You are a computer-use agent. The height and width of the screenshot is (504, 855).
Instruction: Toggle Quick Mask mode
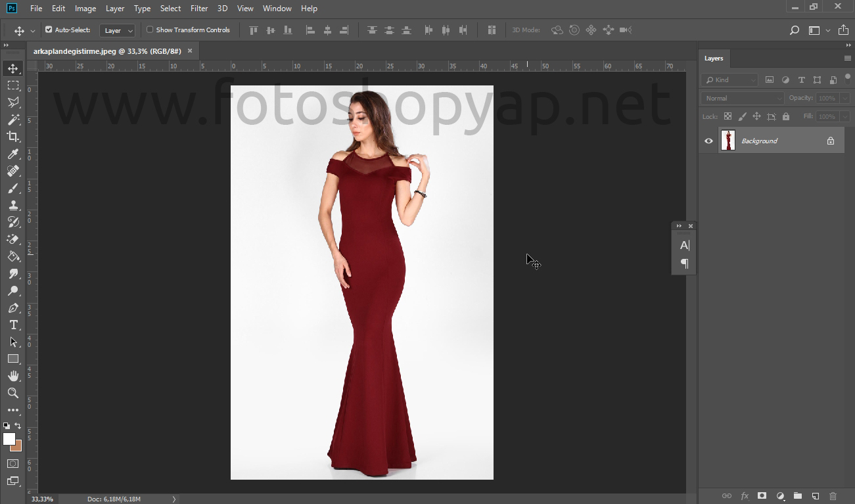pyautogui.click(x=12, y=464)
